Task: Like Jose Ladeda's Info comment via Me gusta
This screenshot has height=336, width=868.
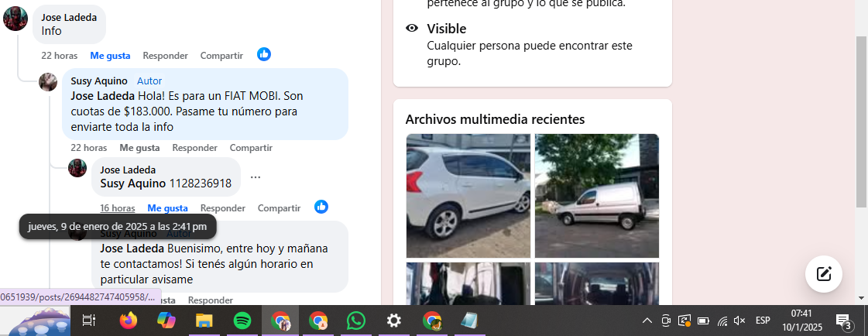Action: (x=110, y=55)
